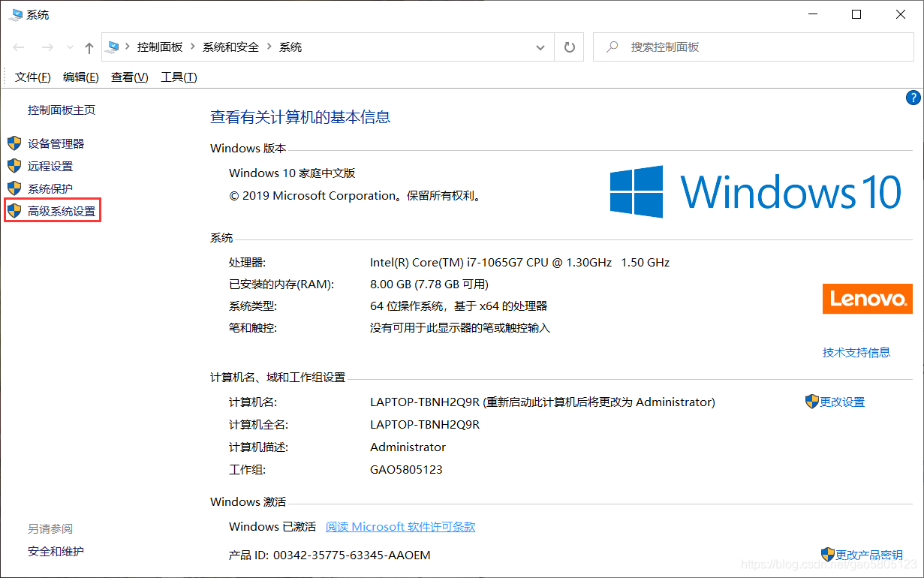Go to 控制面板主页
Screen dimensions: 924x578
(x=62, y=110)
